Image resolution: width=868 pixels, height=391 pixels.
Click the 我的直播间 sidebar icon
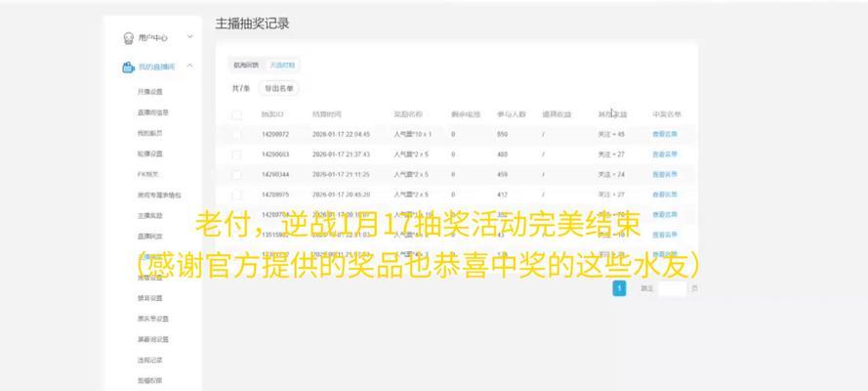pyautogui.click(x=129, y=66)
